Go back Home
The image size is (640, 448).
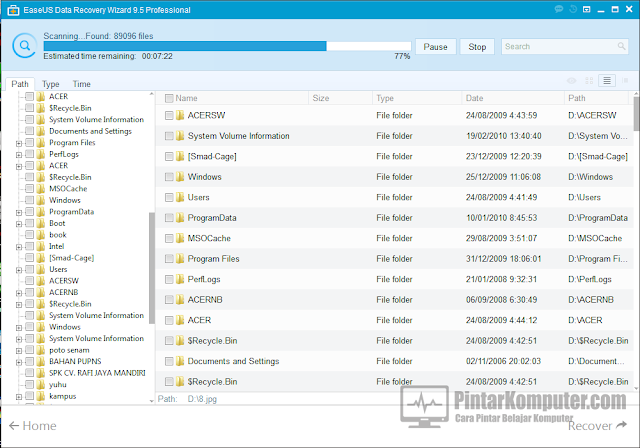33,426
